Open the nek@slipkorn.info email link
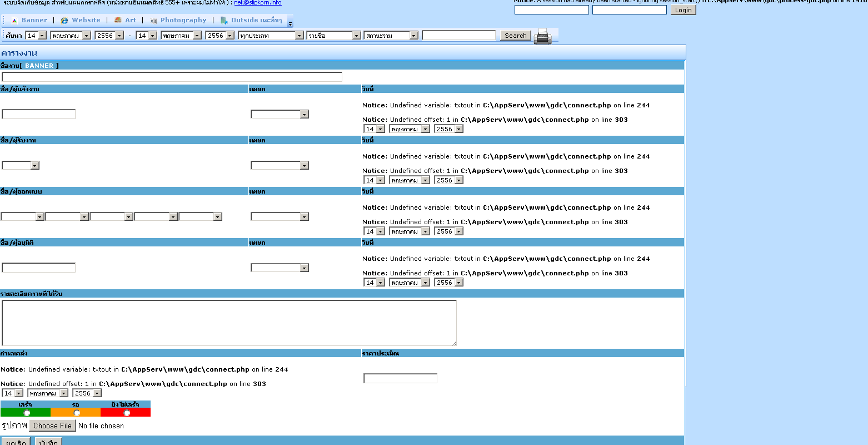This screenshot has height=445, width=868. pos(257,3)
